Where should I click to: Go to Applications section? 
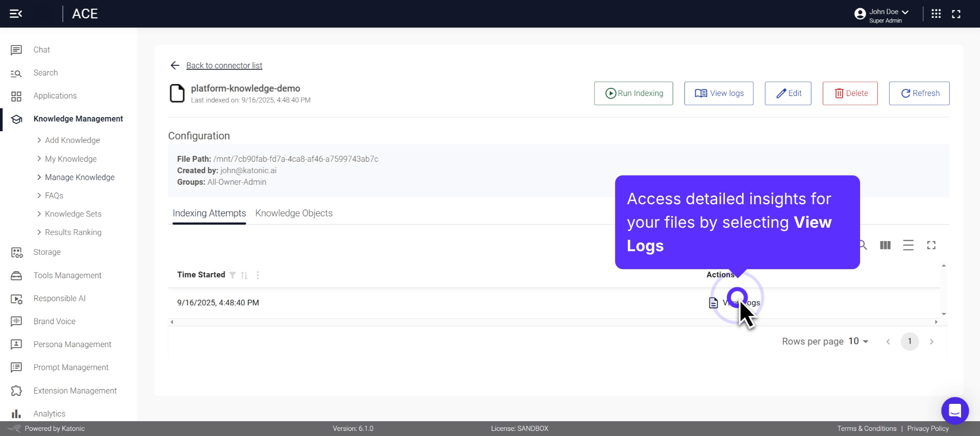pyautogui.click(x=55, y=95)
